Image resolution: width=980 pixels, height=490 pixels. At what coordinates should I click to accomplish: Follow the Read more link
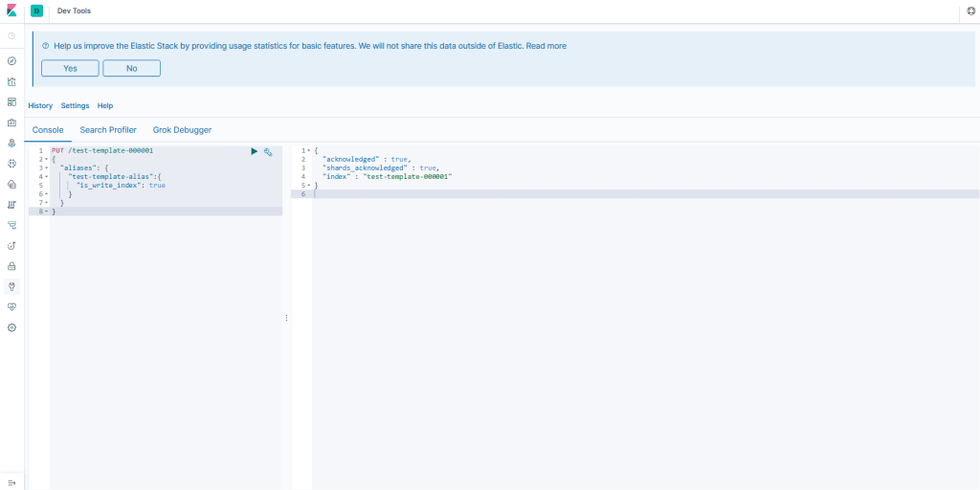tap(546, 46)
